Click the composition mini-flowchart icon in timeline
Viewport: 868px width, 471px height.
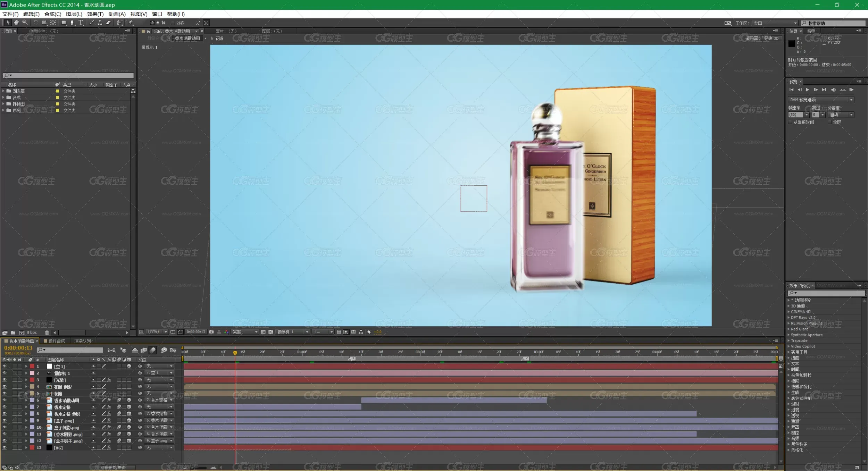pyautogui.click(x=111, y=350)
